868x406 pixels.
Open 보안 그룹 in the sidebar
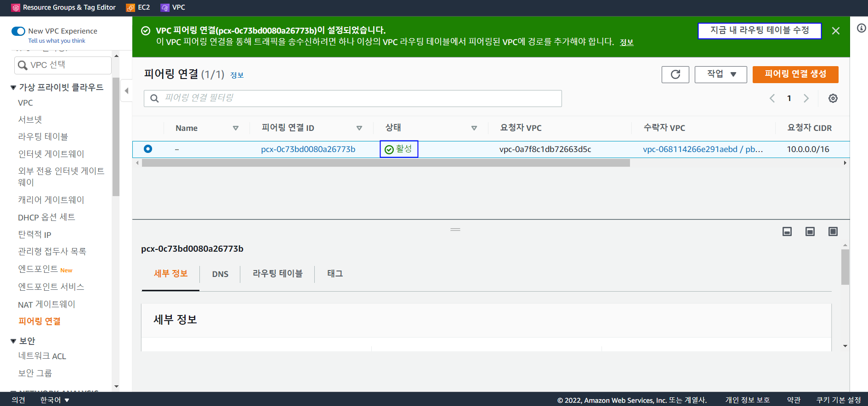[35, 373]
